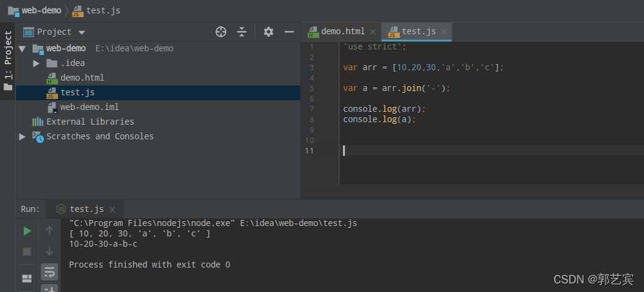
Task: Click the 'use strict'; code line
Action: [375, 46]
